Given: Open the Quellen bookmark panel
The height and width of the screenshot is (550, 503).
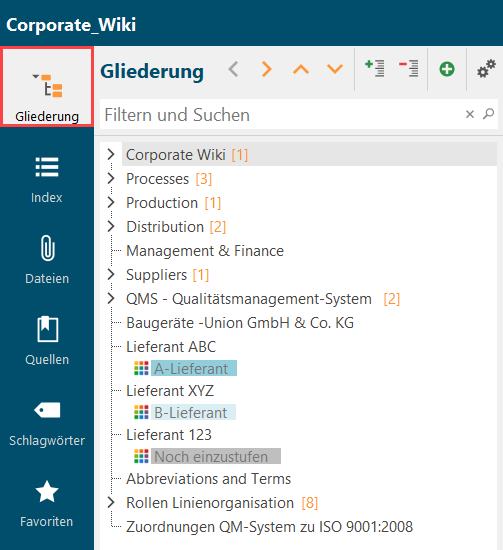Looking at the screenshot, I should pyautogui.click(x=47, y=341).
